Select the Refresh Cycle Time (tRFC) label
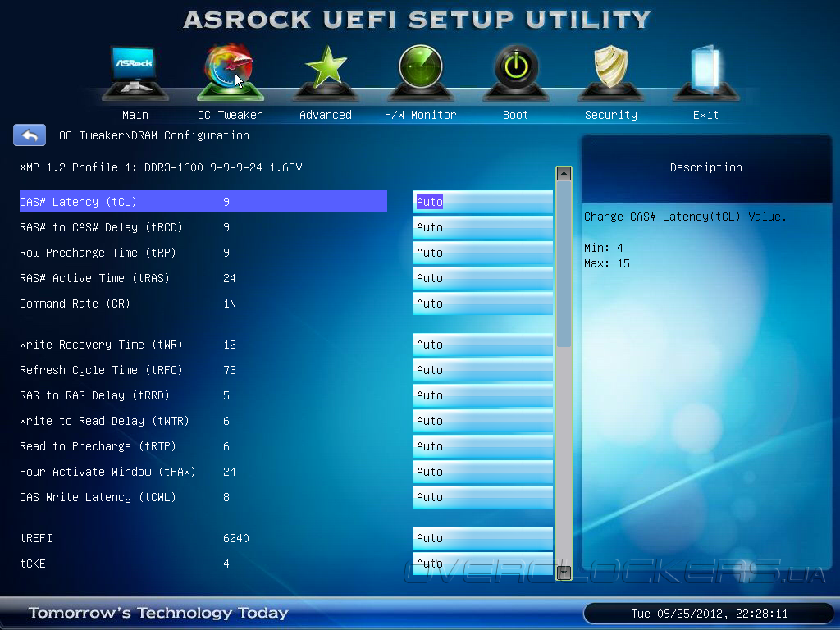The height and width of the screenshot is (630, 840). pos(101,370)
